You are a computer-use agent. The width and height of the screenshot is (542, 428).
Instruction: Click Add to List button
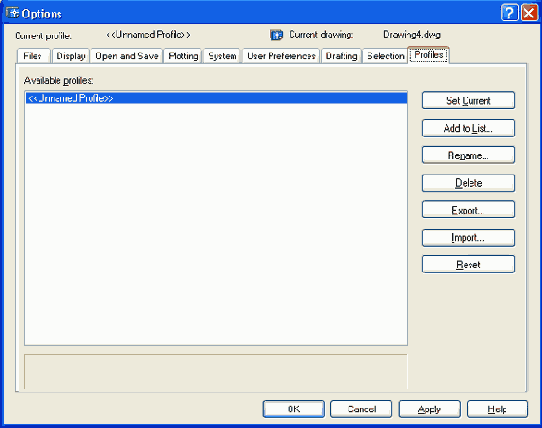point(468,128)
